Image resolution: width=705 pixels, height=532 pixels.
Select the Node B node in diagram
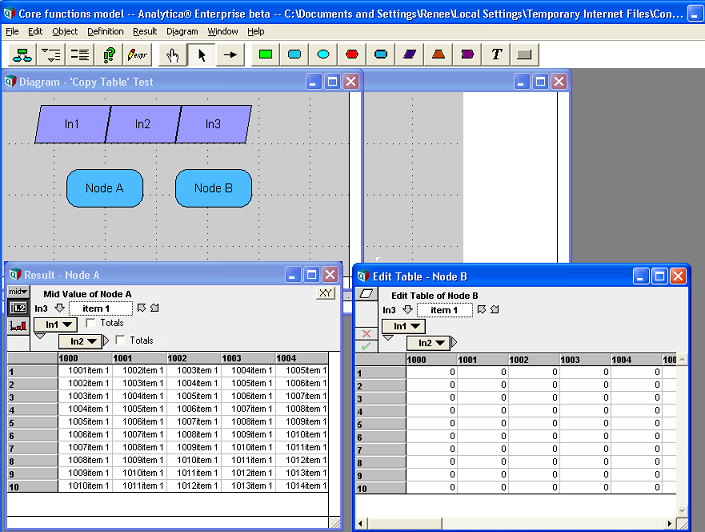(x=213, y=188)
